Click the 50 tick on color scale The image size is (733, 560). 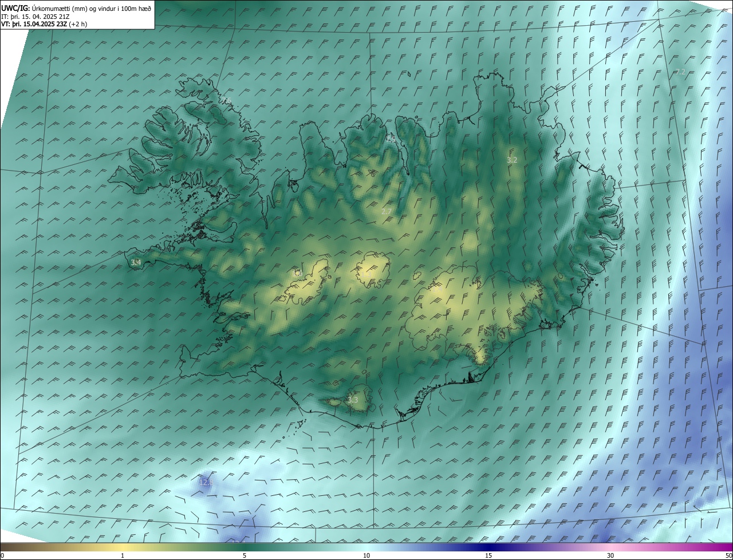pyautogui.click(x=728, y=555)
